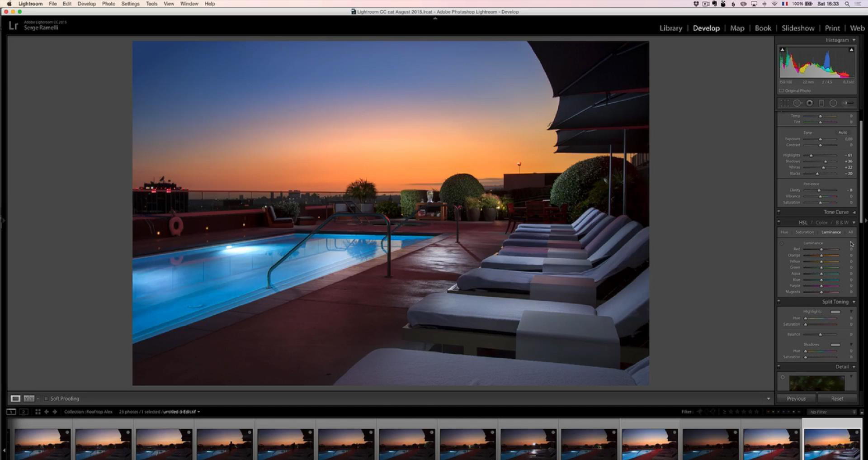Click the Reset button
Image resolution: width=868 pixels, height=460 pixels.
[x=837, y=398]
